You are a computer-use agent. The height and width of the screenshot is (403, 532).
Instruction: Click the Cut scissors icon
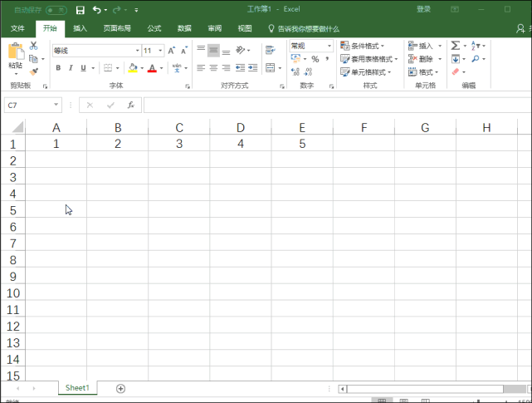point(33,46)
